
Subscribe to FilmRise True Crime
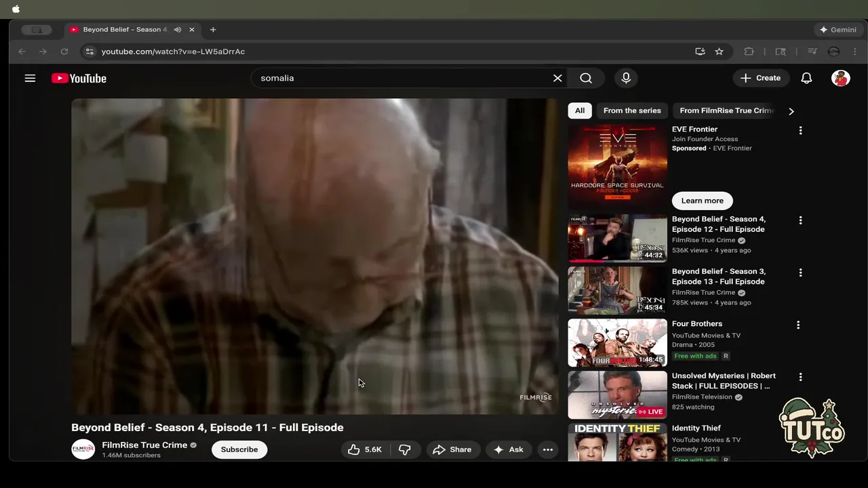[x=239, y=449]
